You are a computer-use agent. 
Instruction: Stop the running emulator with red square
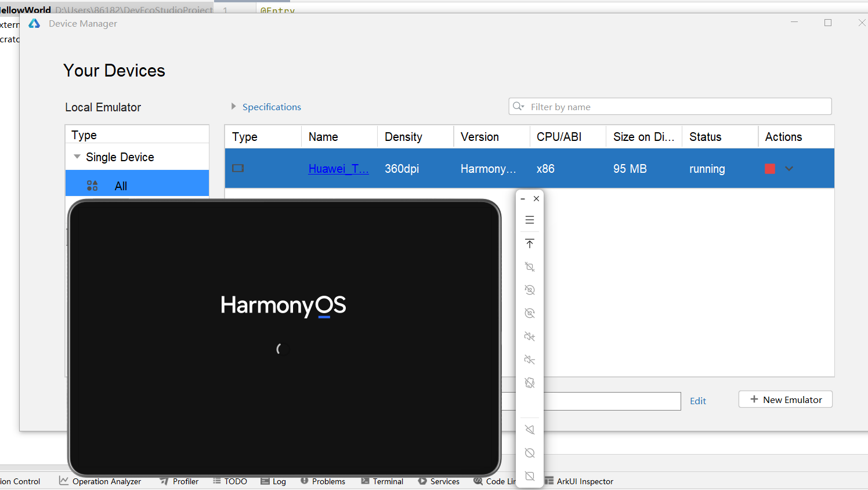point(770,169)
